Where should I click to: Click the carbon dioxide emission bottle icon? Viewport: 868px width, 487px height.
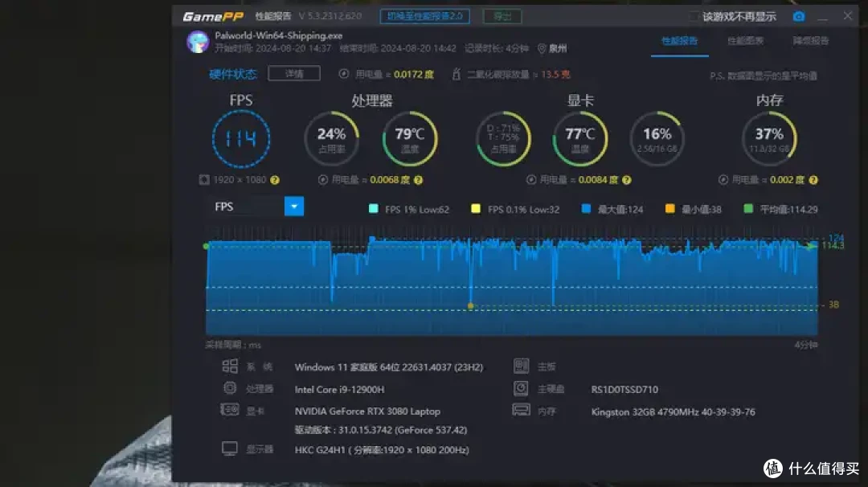pos(457,74)
